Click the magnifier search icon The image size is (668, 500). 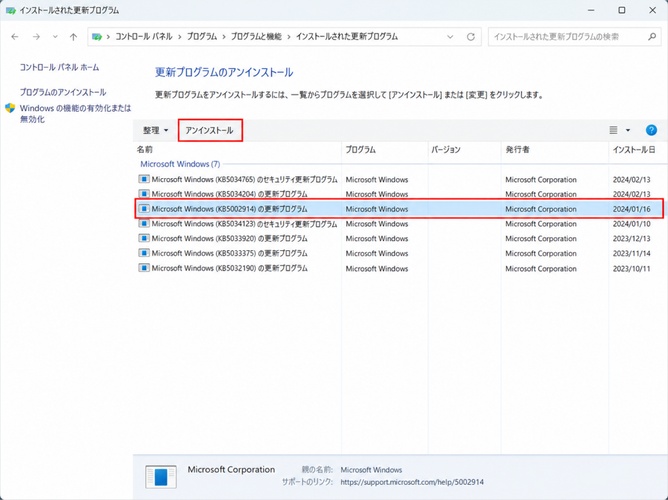coord(652,37)
